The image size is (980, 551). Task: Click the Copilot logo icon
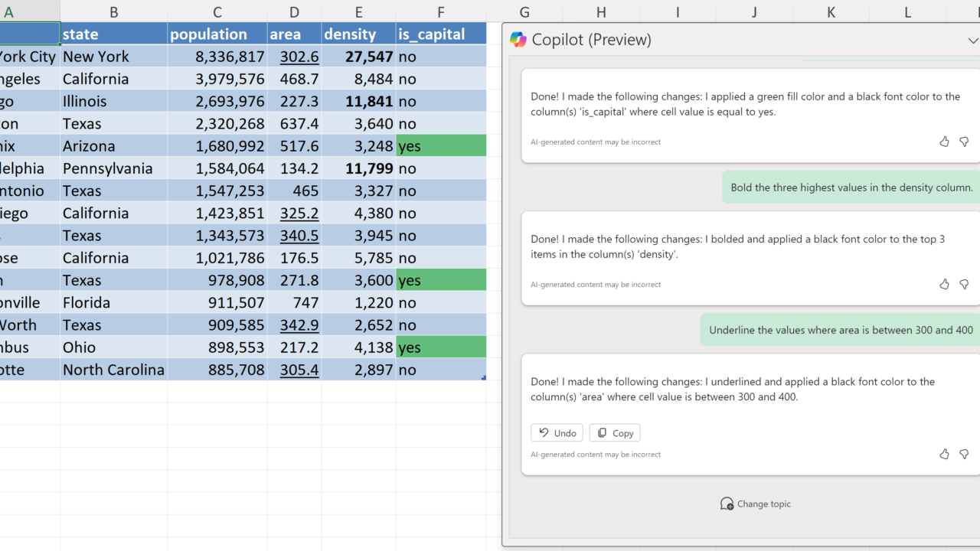[x=518, y=40]
